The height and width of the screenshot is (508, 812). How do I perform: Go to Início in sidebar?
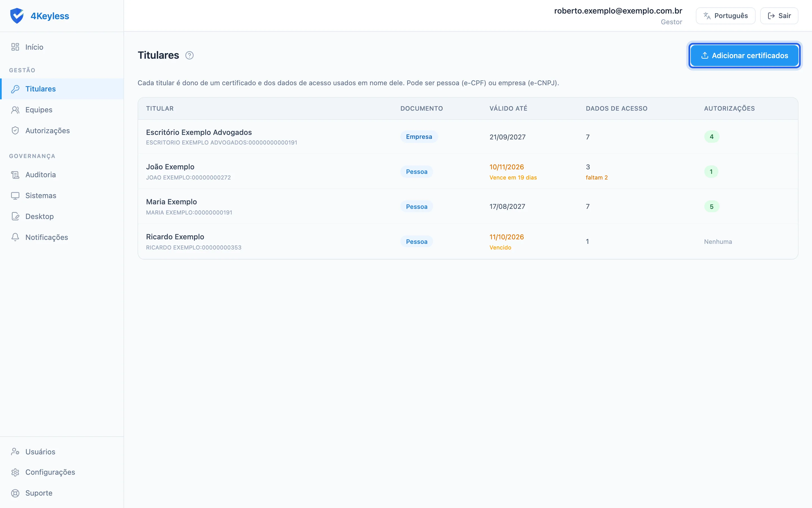(34, 47)
